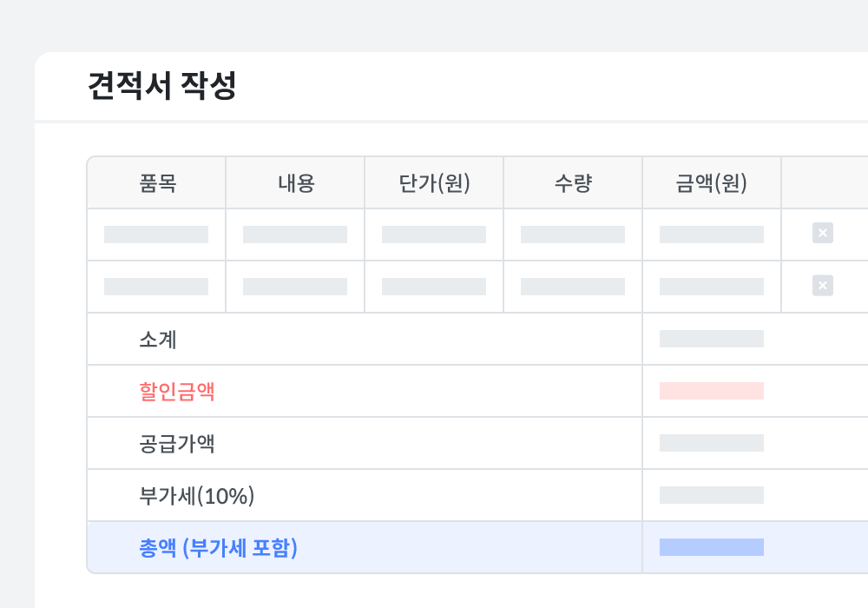Click the 할인금액 amount field
This screenshot has height=608, width=868.
pos(712,391)
